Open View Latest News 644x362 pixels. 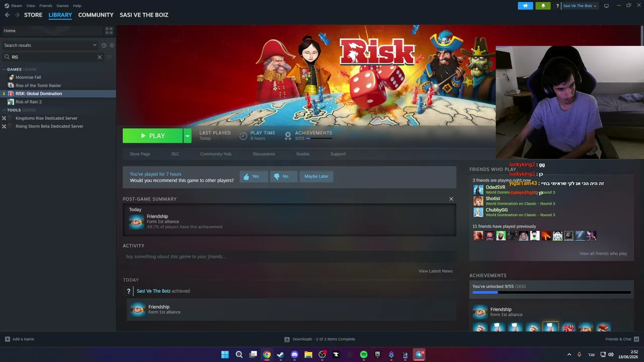435,271
